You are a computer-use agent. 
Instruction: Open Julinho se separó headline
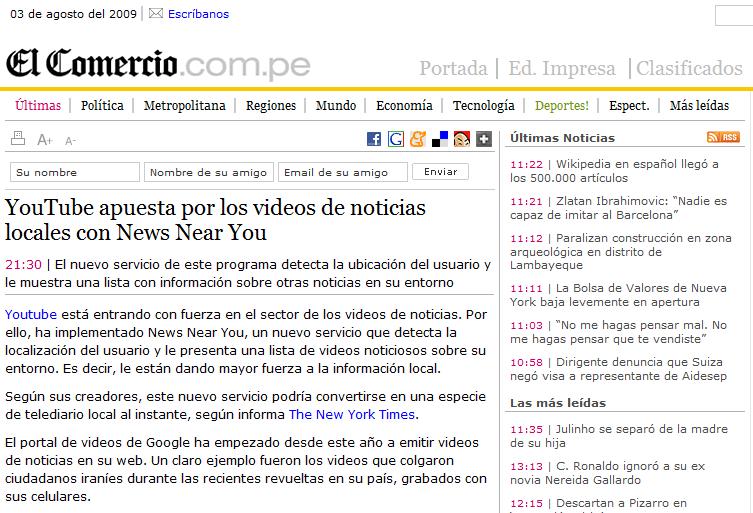(619, 436)
